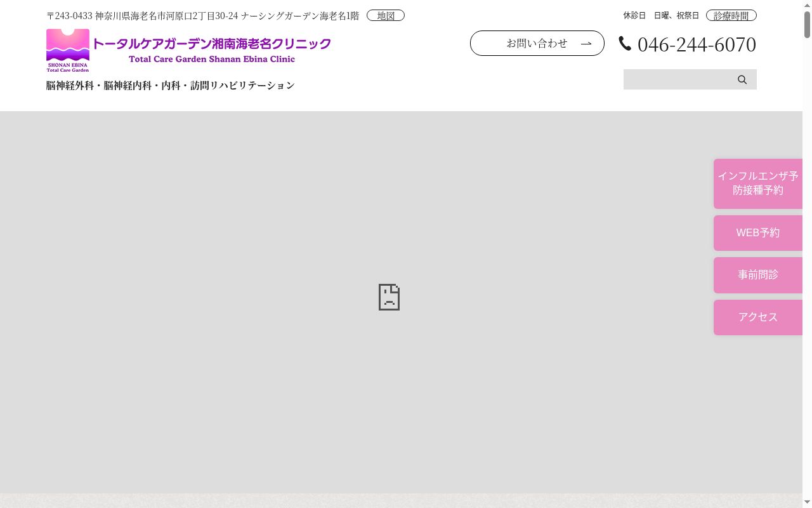Click the お問い合わせ contact button
This screenshot has width=812, height=508.
click(537, 43)
